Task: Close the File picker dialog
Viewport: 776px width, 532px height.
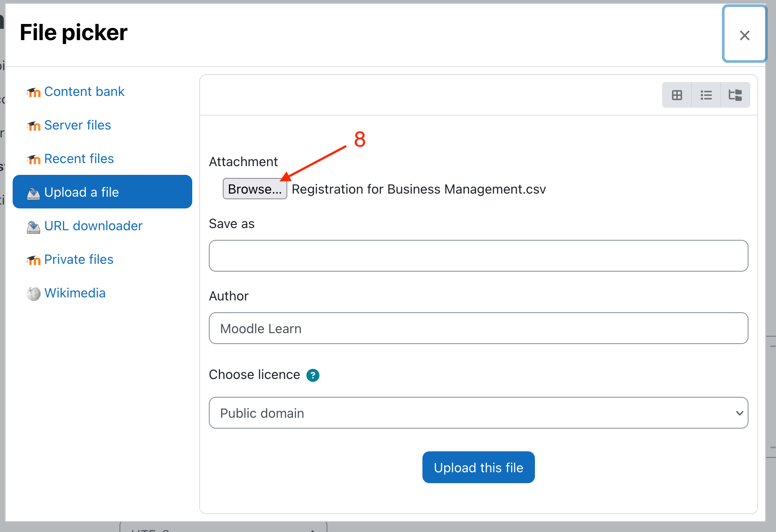Action: pos(745,35)
